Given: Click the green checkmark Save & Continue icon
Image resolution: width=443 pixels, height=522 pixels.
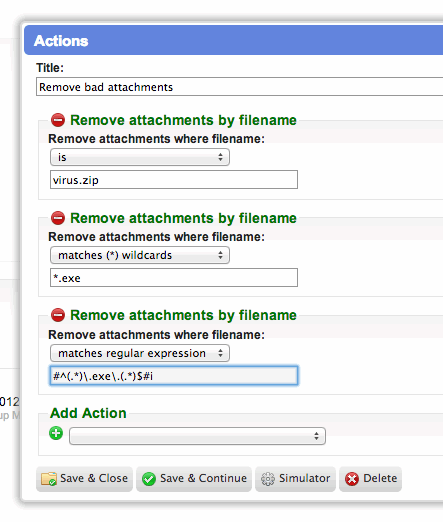Looking at the screenshot, I should click(x=149, y=479).
